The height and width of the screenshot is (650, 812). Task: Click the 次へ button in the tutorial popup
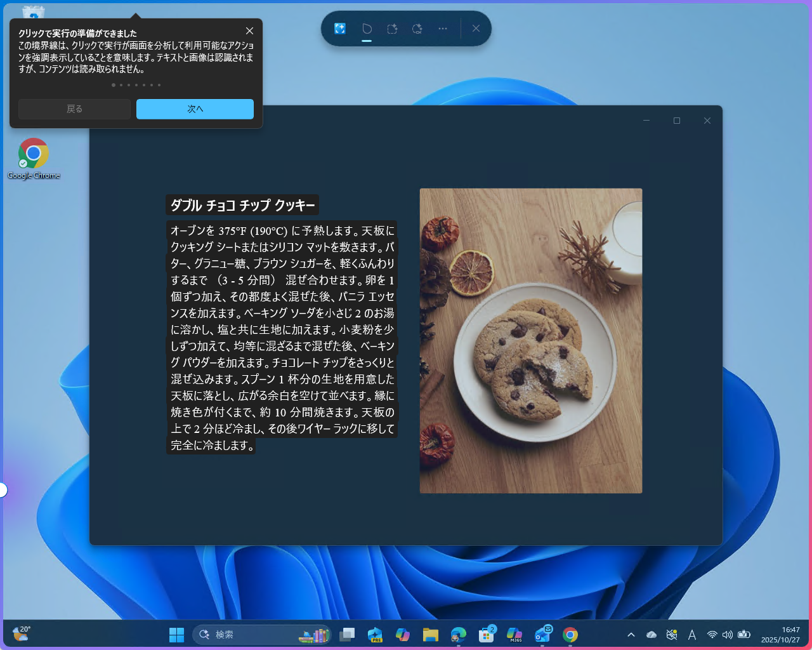(195, 109)
